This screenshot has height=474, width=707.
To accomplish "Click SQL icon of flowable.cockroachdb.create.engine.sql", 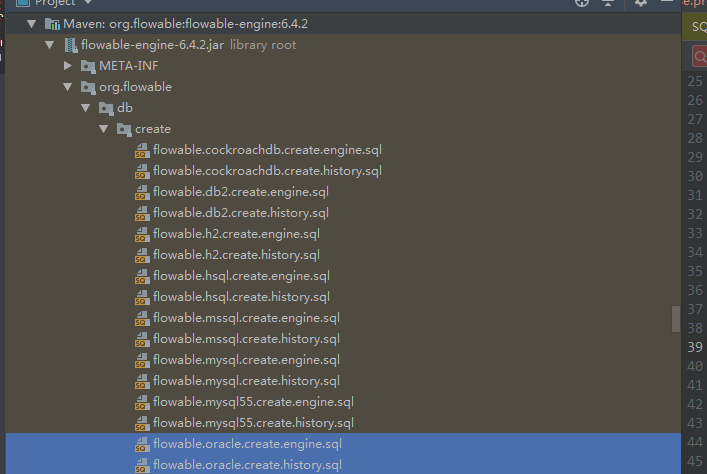I will (x=142, y=151).
